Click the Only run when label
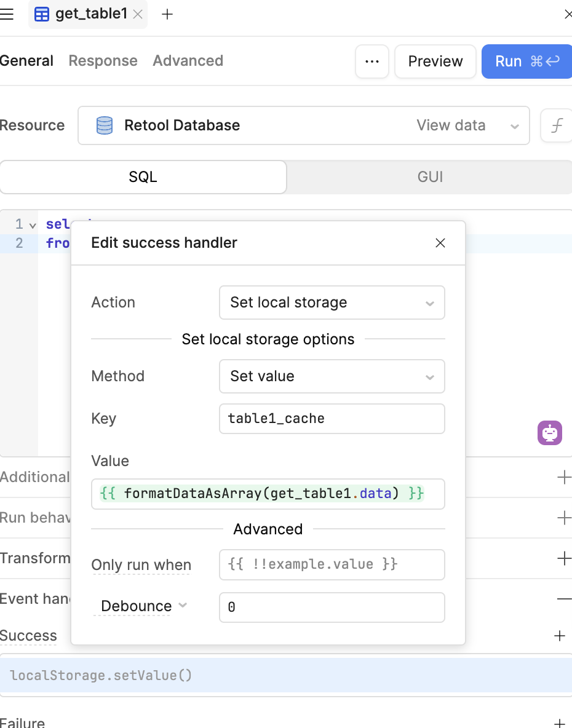572x728 pixels. (141, 565)
